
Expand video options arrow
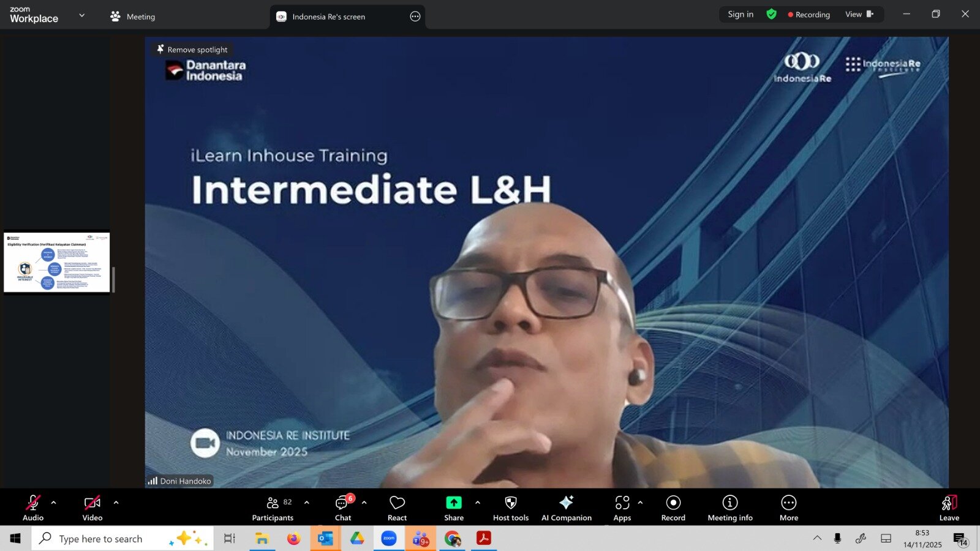pos(116,503)
